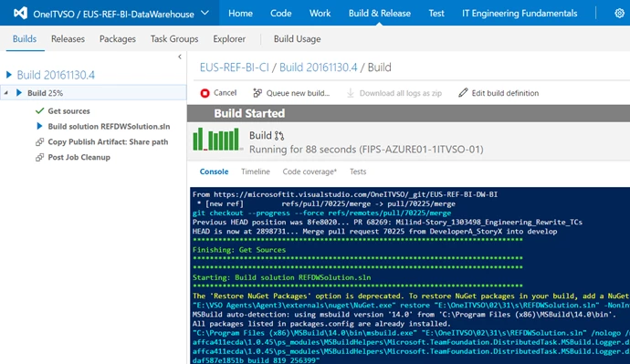Open the Code hub
Image resolution: width=630 pixels, height=364 pixels.
point(281,14)
